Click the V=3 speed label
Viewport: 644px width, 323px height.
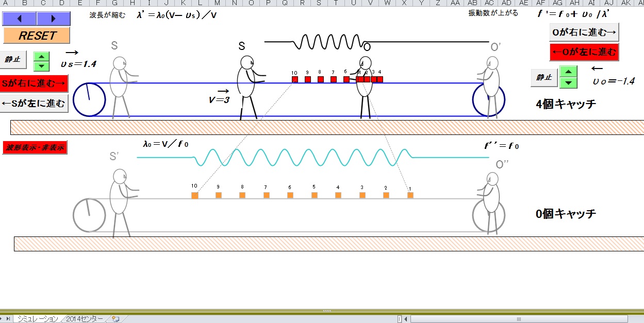(219, 100)
